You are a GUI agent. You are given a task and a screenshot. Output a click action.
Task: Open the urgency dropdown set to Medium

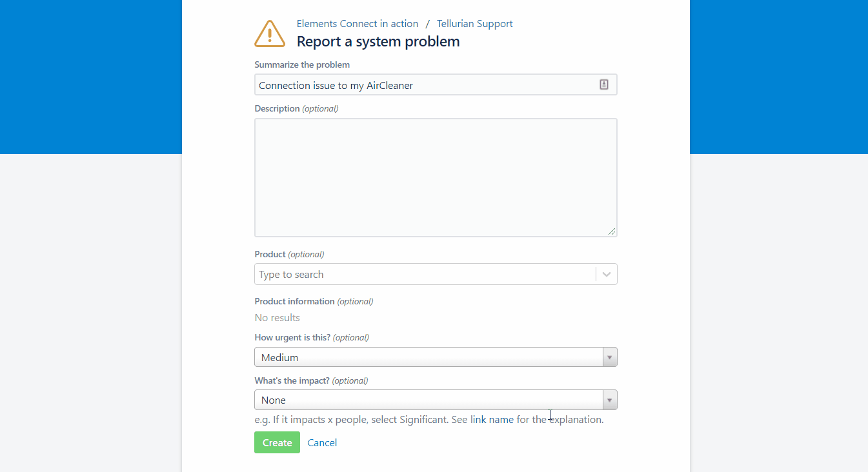click(x=436, y=357)
